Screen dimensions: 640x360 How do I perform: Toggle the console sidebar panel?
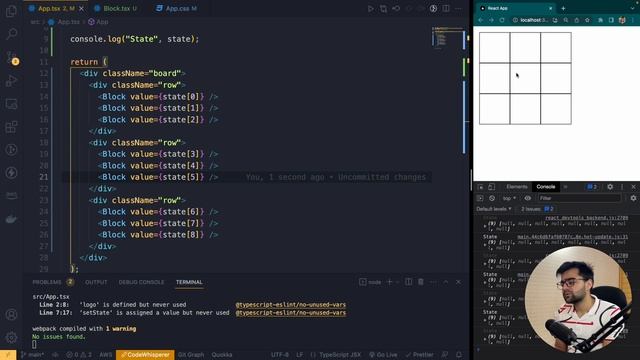480,198
